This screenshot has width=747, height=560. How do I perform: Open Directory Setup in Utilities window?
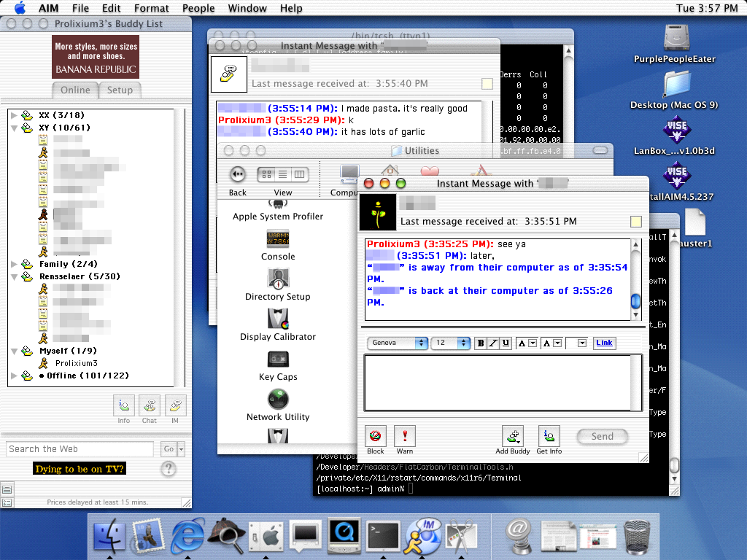click(x=278, y=279)
